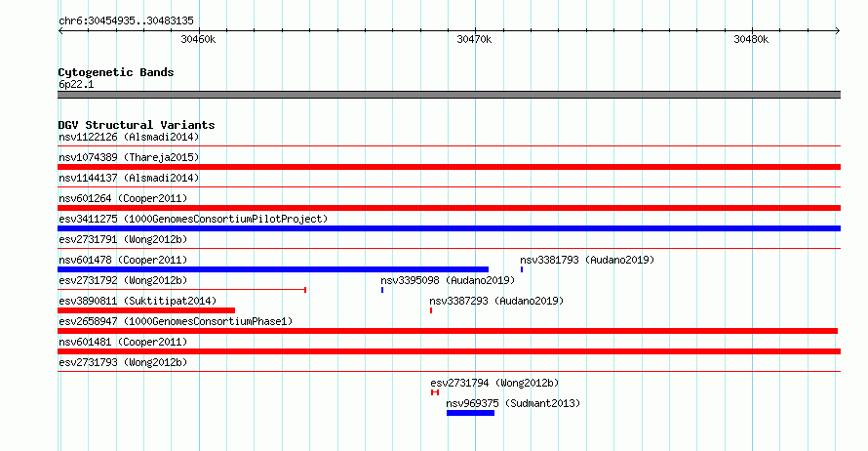
Task: Open nsv601264 (Cooper2011) variant label
Action: pyautogui.click(x=123, y=198)
